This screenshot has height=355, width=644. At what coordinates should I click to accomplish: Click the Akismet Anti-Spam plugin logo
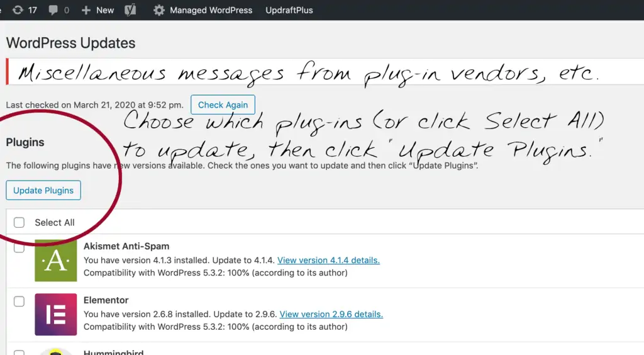coord(56,261)
